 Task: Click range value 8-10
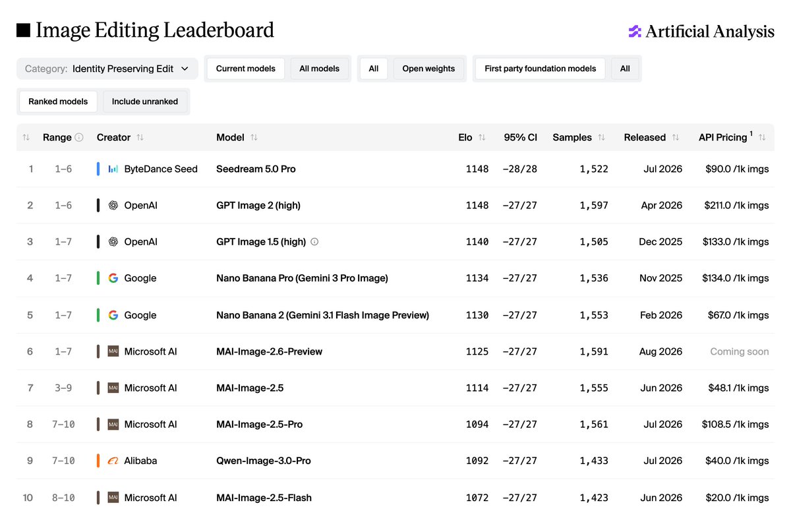click(63, 498)
